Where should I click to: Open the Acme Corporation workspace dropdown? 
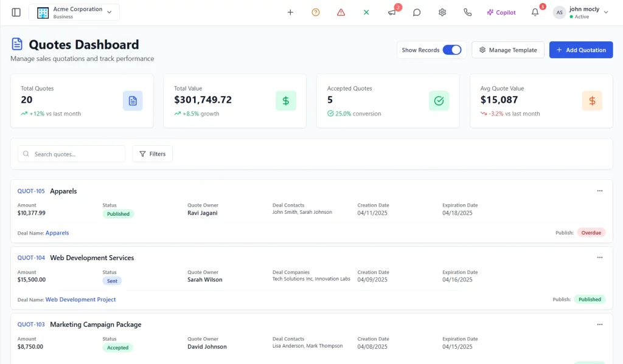click(74, 12)
